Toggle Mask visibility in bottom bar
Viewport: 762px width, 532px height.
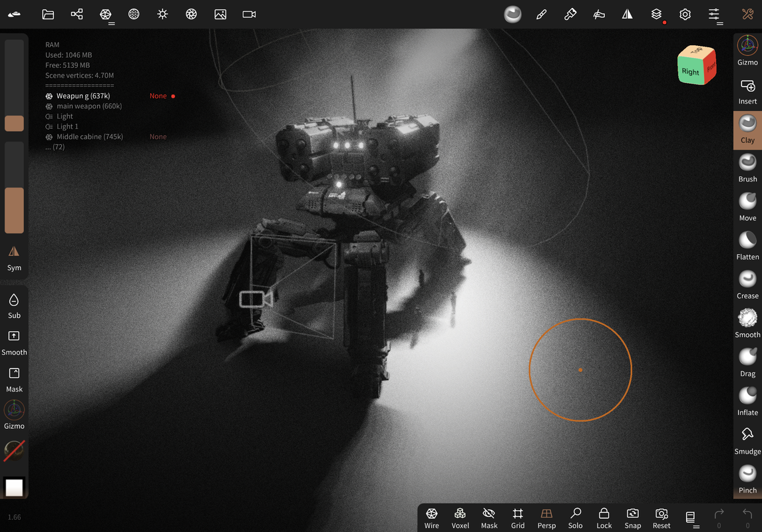pyautogui.click(x=489, y=518)
